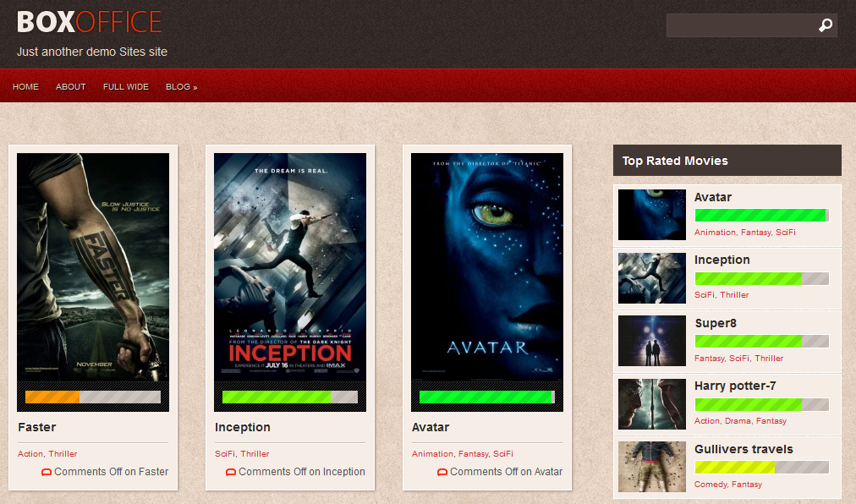Click the 'Comments Off on Inception' text
856x504 pixels.
tap(301, 472)
